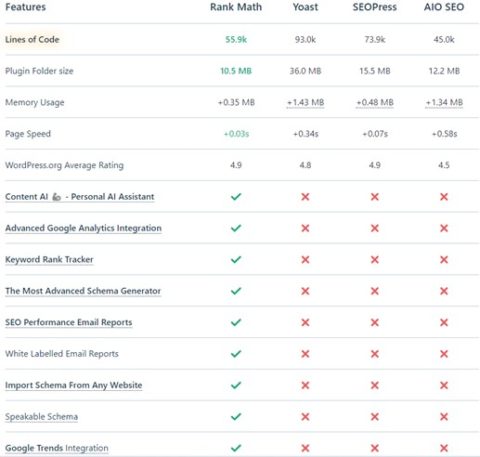Click Yoast's +0.34s page speed value

[x=306, y=134]
